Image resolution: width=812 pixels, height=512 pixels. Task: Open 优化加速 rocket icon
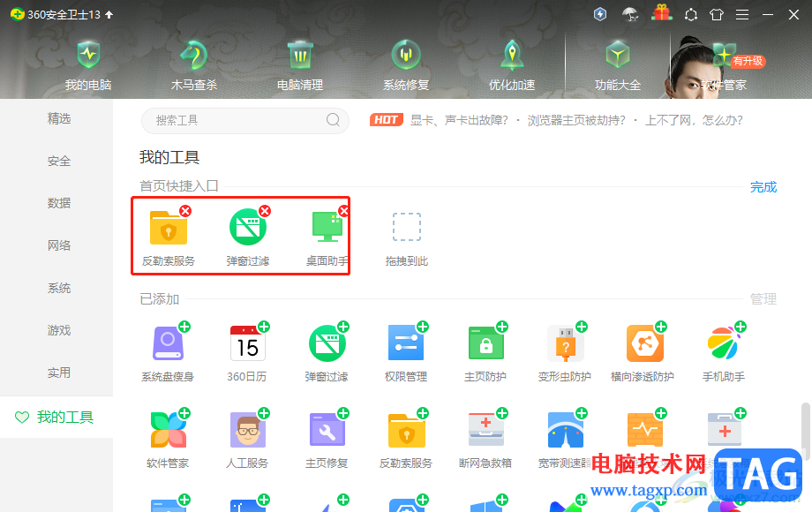coord(512,65)
